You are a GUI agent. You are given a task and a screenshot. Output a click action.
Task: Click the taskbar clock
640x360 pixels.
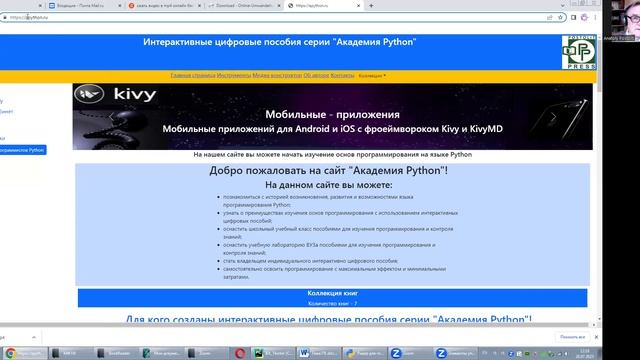(584, 353)
